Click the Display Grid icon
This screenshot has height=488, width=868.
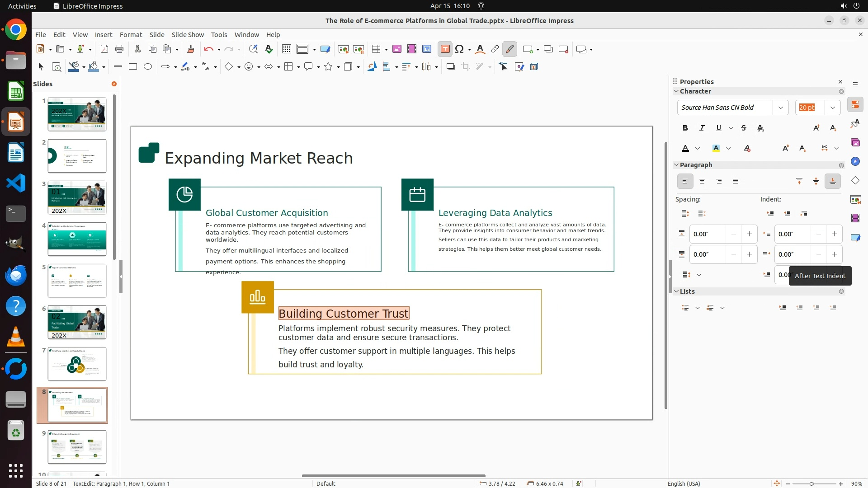[286, 49]
